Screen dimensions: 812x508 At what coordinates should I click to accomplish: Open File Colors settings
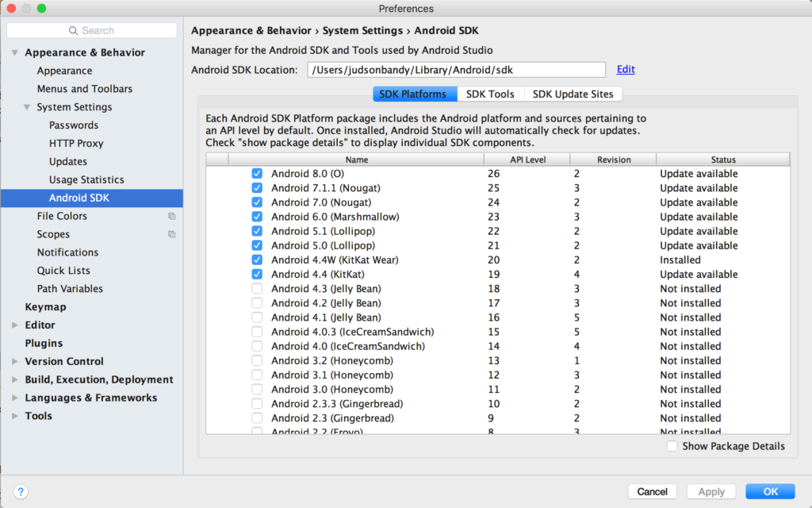(62, 216)
